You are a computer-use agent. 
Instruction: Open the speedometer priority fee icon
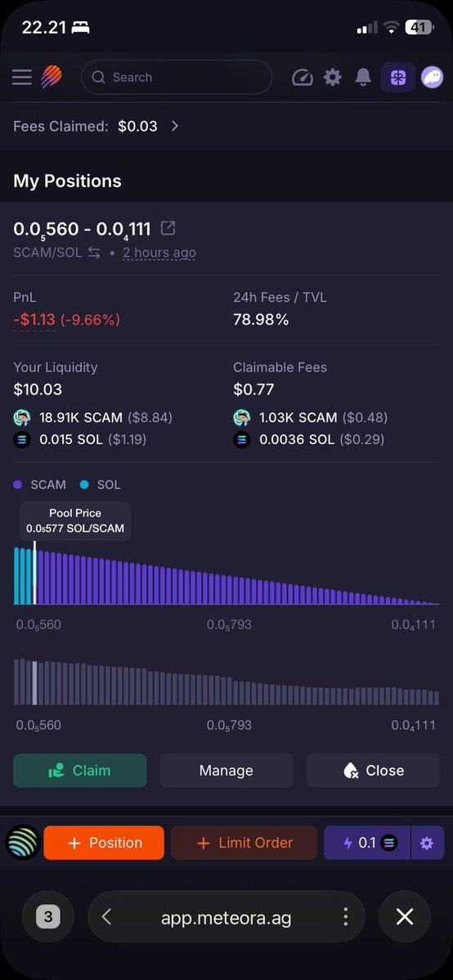(x=303, y=78)
